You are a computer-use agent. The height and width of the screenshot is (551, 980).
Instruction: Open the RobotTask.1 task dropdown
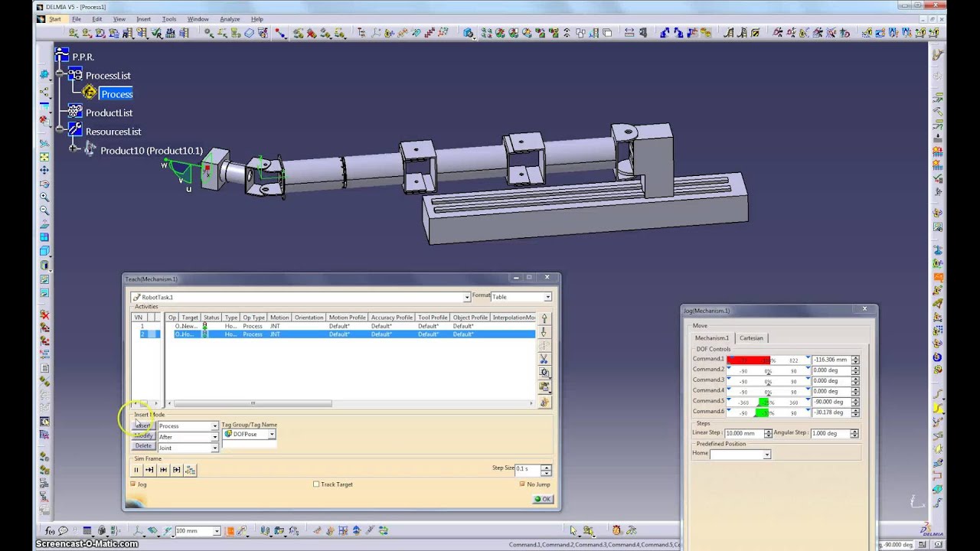coord(467,297)
